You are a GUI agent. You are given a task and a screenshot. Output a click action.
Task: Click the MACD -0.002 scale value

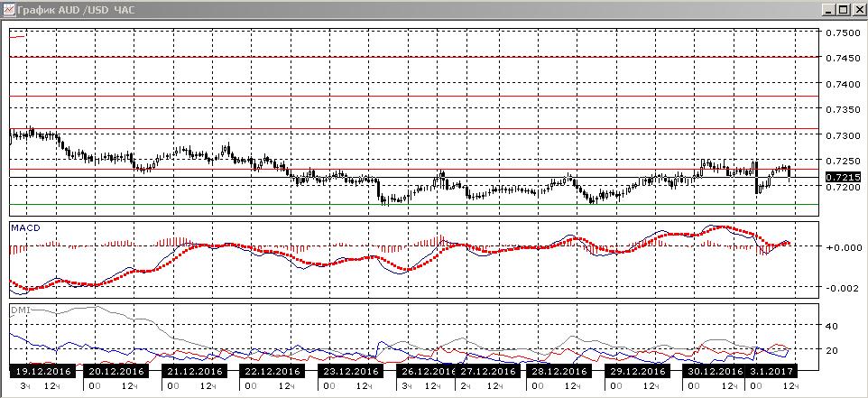tap(842, 289)
